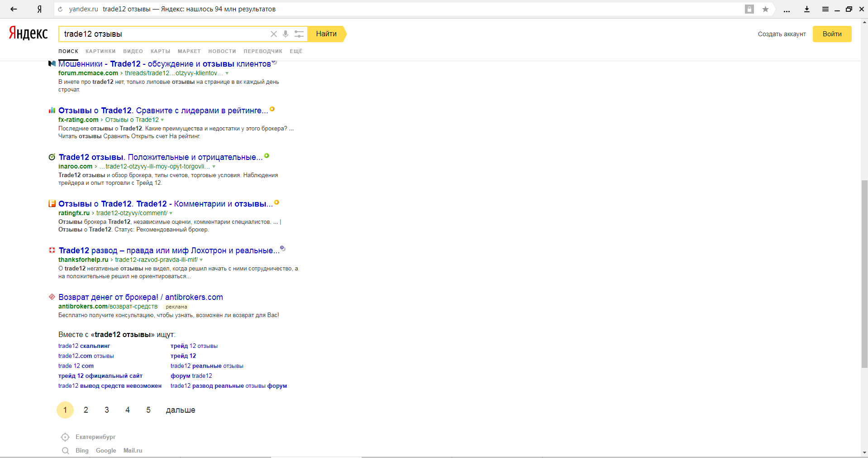Image resolution: width=868 pixels, height=458 pixels.
Task: Open the 'Мошенники - Trade12' forum result
Action: [x=165, y=64]
